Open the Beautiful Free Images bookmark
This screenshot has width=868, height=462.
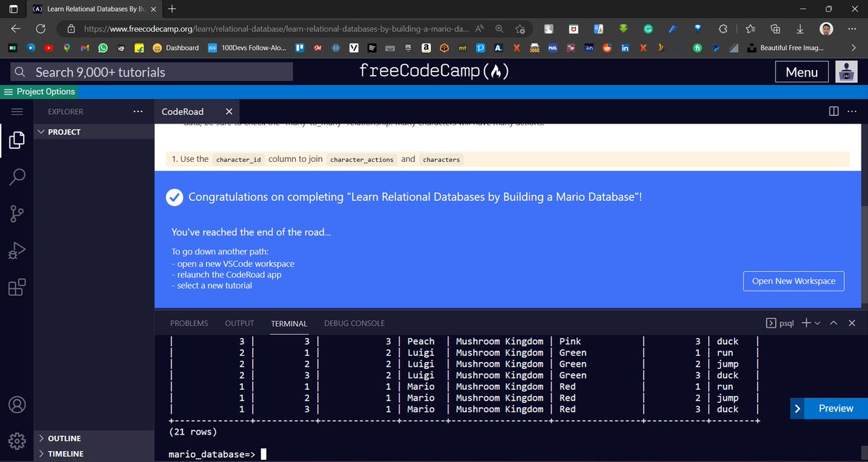coord(785,48)
